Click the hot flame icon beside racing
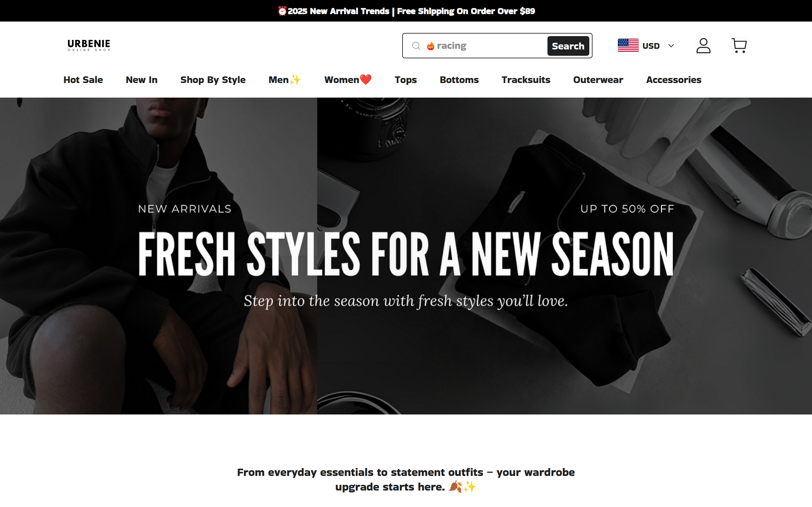The image size is (812, 507). pyautogui.click(x=430, y=46)
